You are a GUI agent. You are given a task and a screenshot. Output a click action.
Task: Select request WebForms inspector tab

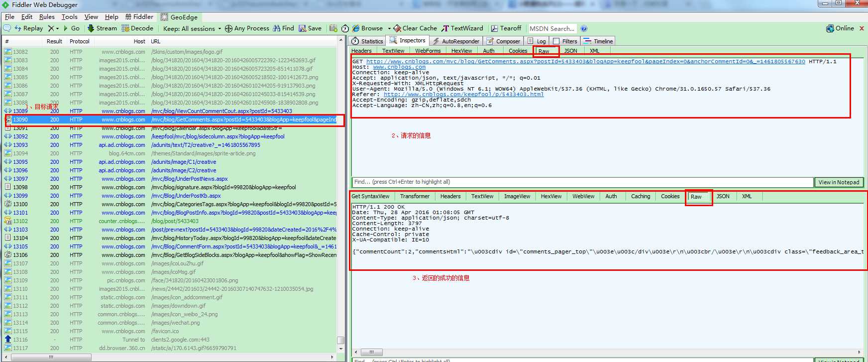[x=428, y=51]
